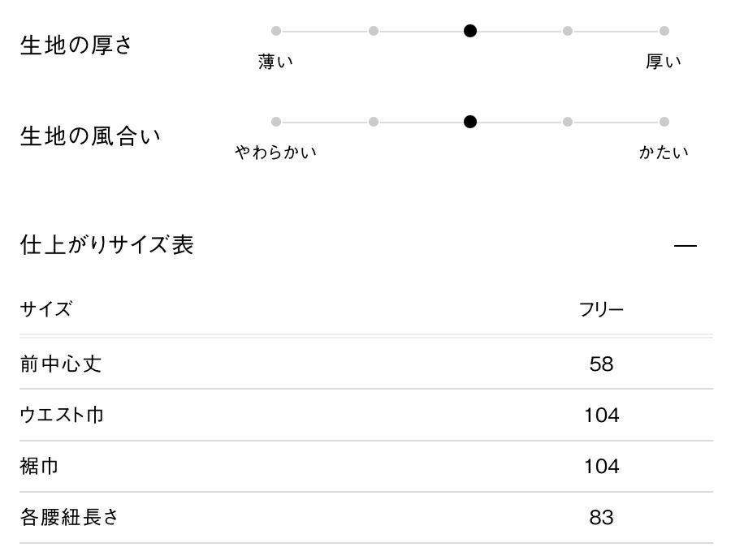This screenshot has width=731, height=560.
Task: Select the second dot on 生地の風合い scale
Action: [x=374, y=122]
